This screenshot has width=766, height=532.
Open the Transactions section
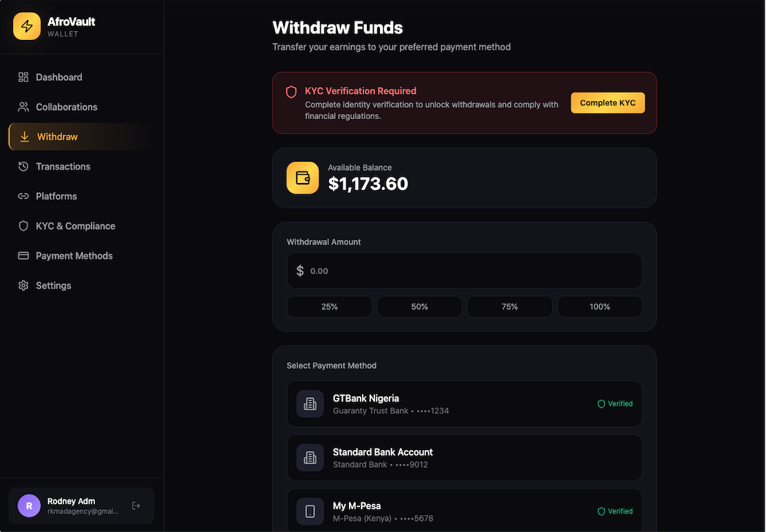(63, 167)
